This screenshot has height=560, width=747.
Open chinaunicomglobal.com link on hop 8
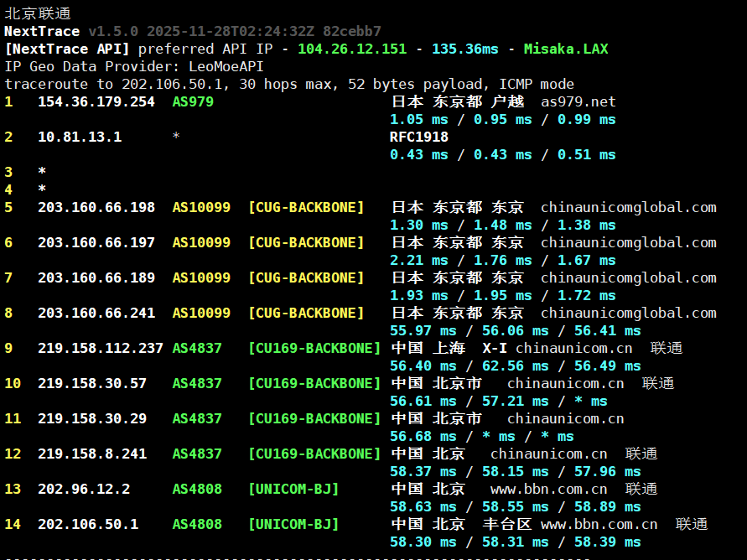pyautogui.click(x=628, y=313)
